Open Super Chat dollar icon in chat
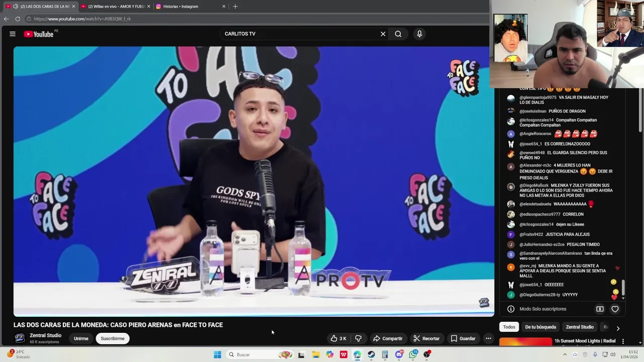Image resolution: width=644 pixels, height=362 pixels. pos(600,309)
